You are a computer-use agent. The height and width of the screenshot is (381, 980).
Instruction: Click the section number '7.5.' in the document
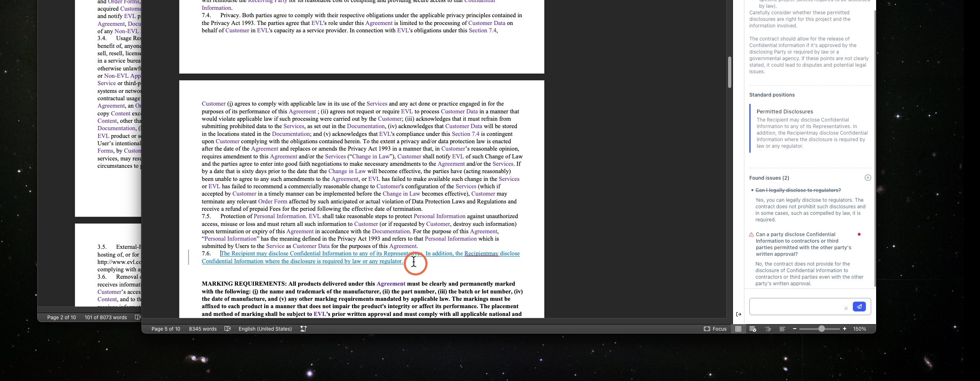206,216
